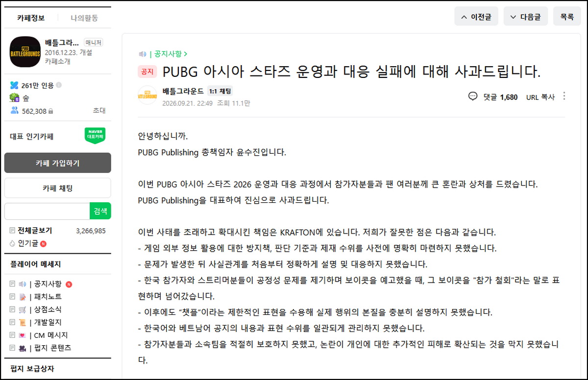Click the camera icon in 펍지 콘텐츠 row
This screenshot has height=380, width=588.
[x=23, y=348]
